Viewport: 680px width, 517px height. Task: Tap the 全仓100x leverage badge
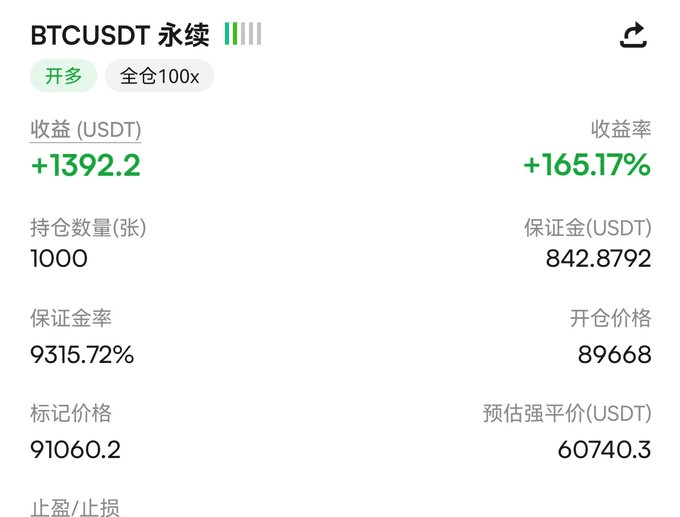click(x=159, y=77)
